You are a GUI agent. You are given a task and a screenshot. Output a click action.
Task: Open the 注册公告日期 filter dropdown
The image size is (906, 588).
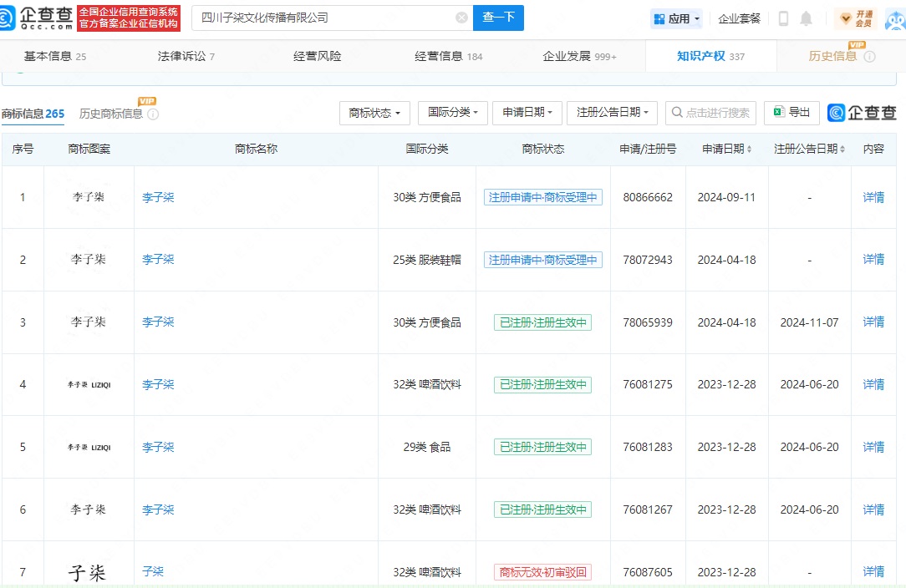(612, 113)
